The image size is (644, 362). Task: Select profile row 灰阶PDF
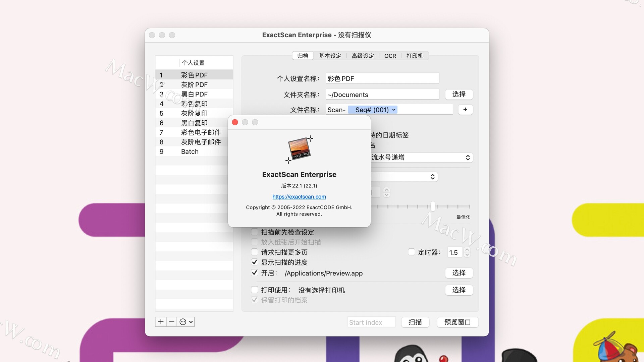(x=194, y=84)
